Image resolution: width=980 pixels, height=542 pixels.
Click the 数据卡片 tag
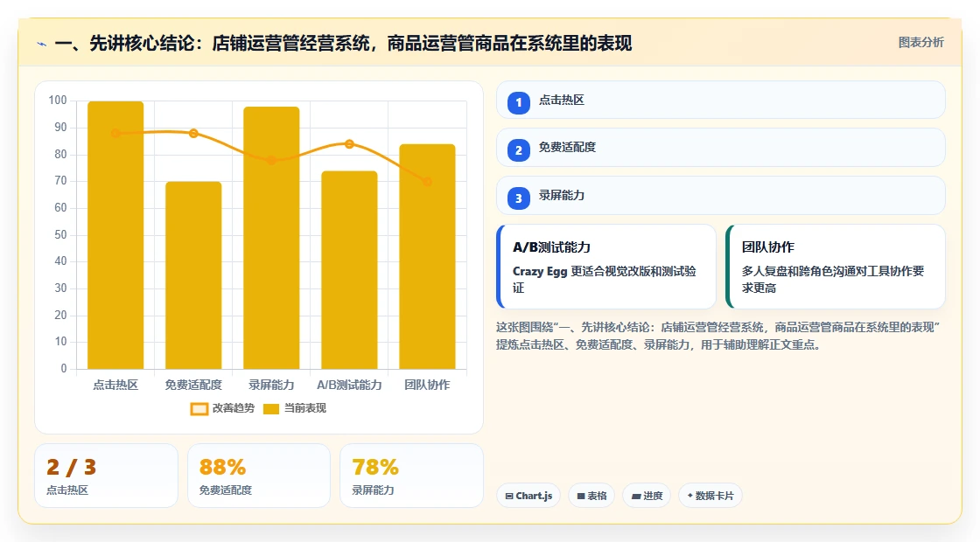click(x=710, y=496)
